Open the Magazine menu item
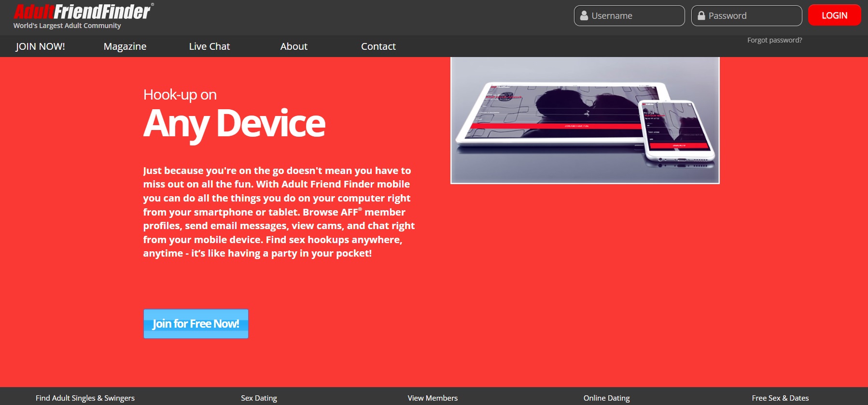868x405 pixels. click(125, 46)
